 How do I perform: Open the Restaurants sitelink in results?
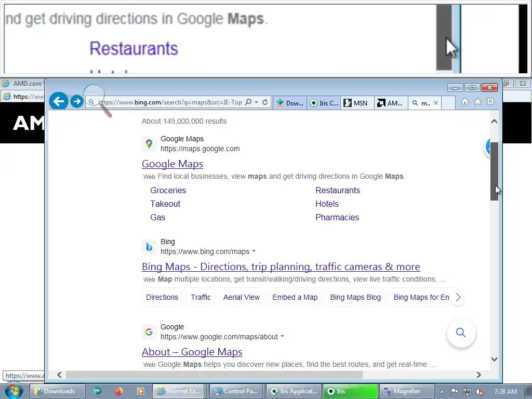click(x=338, y=190)
